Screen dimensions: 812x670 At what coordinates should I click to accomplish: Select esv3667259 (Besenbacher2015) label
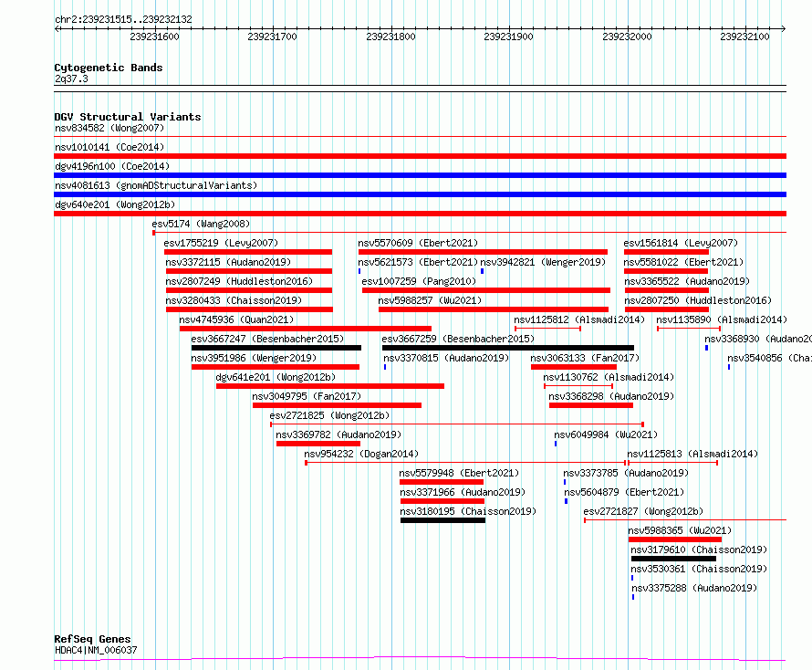(x=458, y=339)
